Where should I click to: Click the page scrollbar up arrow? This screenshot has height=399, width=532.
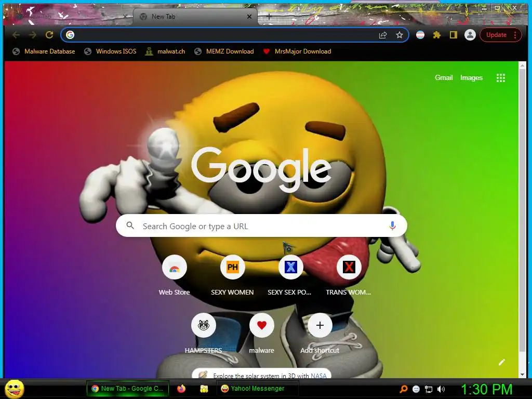[x=523, y=65]
